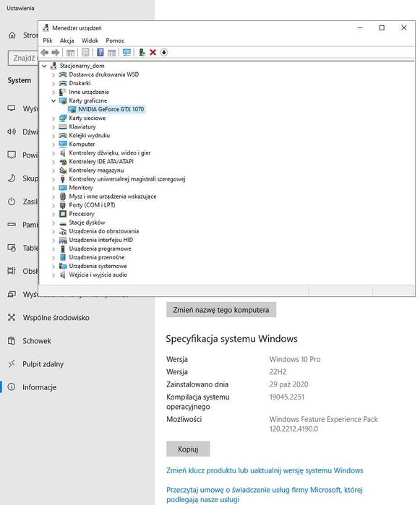The height and width of the screenshot is (505, 420).
Task: Click the blue Help question-mark toolbar icon
Action: click(100, 52)
